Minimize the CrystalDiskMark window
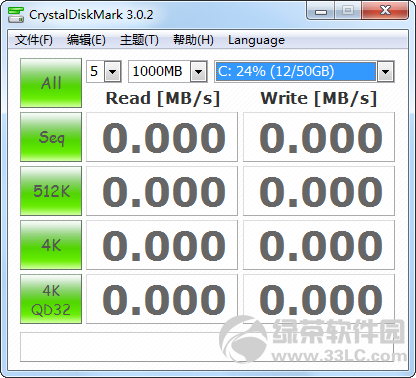The width and height of the screenshot is (416, 378). [x=321, y=11]
